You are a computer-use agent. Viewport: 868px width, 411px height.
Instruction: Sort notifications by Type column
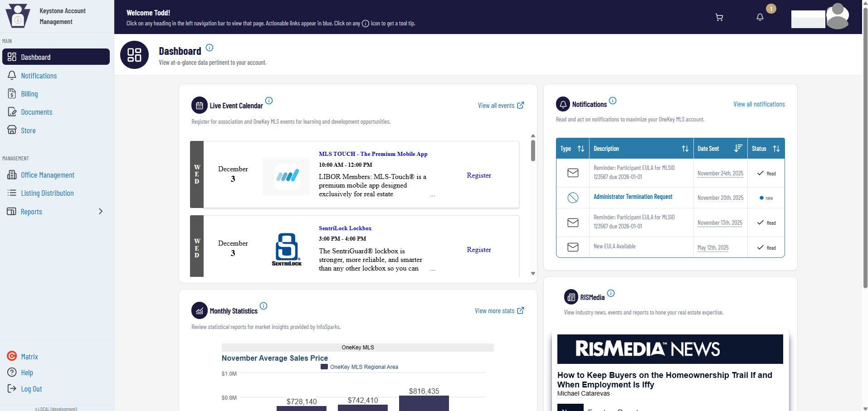click(x=580, y=149)
